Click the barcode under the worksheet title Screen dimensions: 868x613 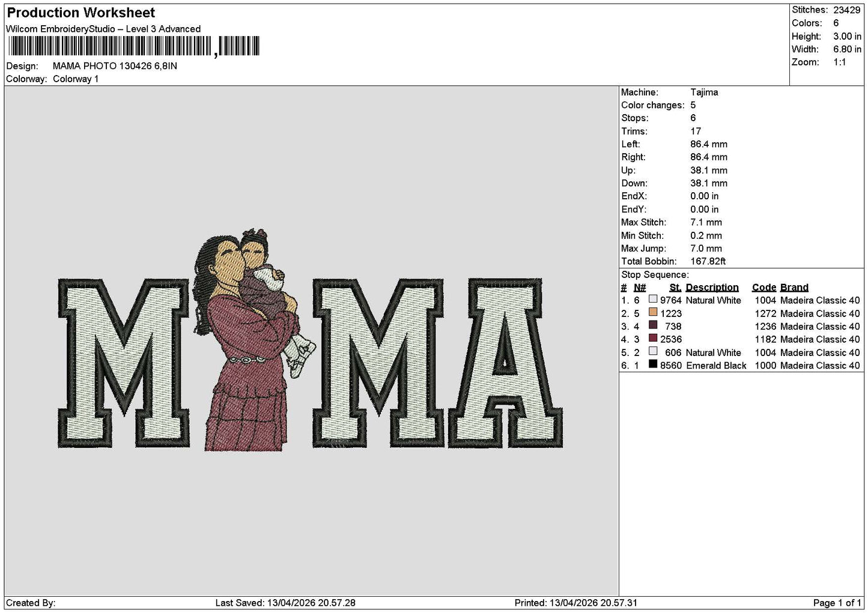coord(133,46)
